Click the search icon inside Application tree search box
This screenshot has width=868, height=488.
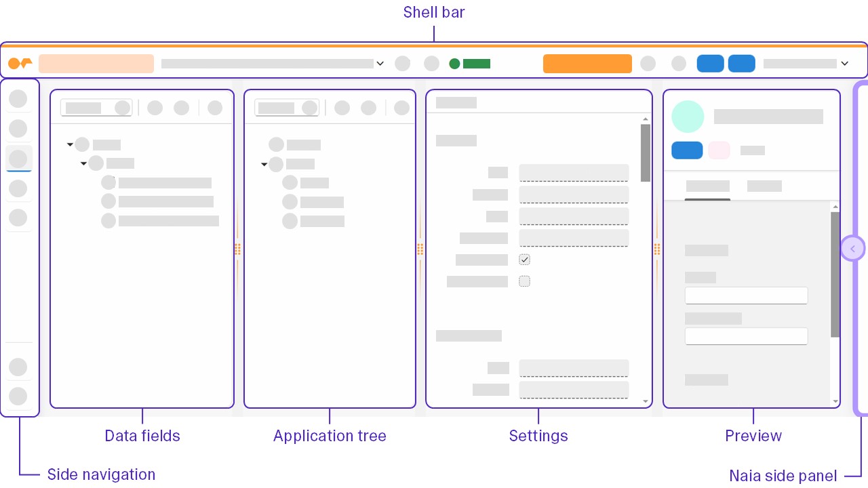310,107
